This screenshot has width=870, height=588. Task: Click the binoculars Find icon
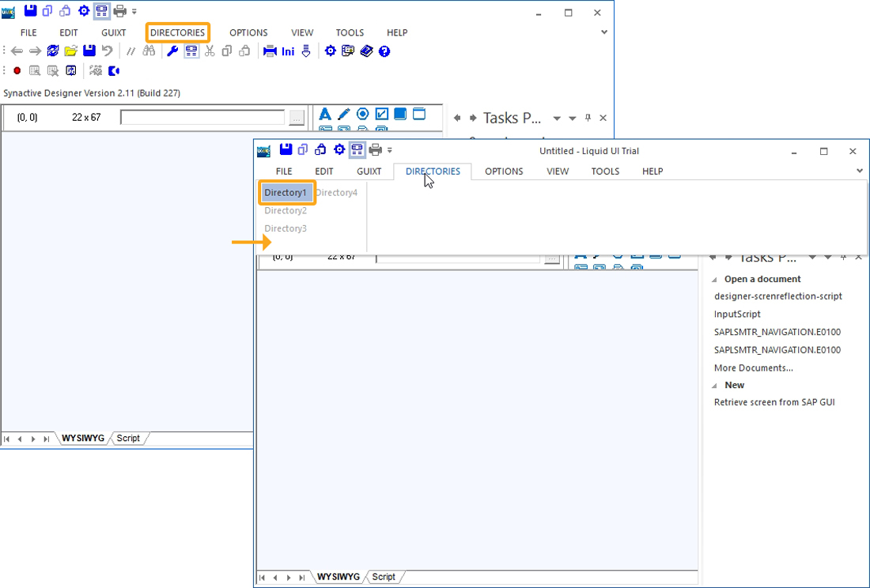(148, 51)
